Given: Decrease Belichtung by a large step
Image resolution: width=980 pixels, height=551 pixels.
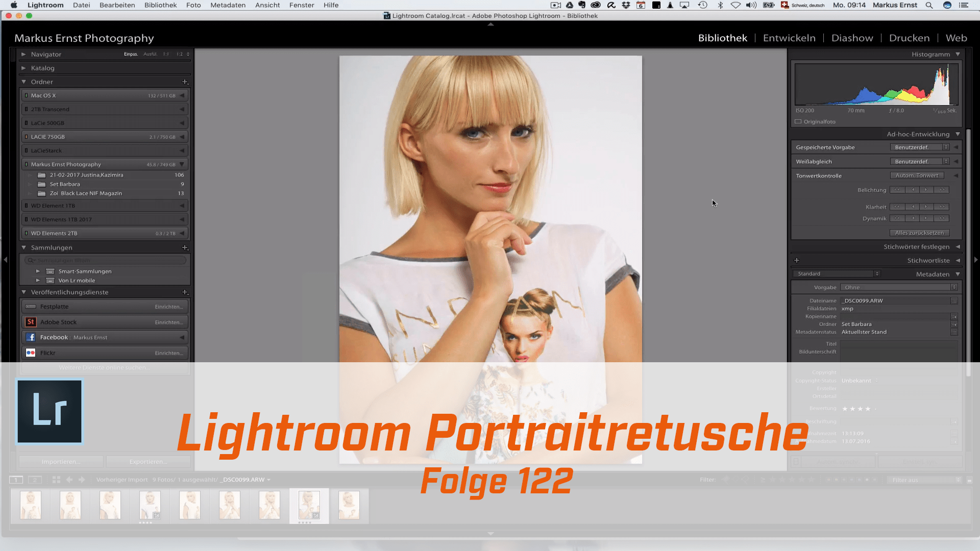Looking at the screenshot, I should click(897, 190).
